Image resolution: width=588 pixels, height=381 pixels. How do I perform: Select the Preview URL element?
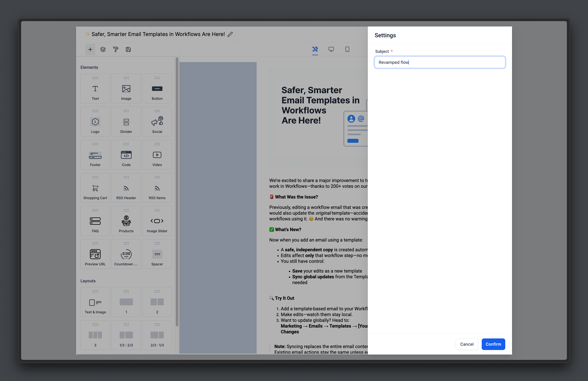pos(95,254)
